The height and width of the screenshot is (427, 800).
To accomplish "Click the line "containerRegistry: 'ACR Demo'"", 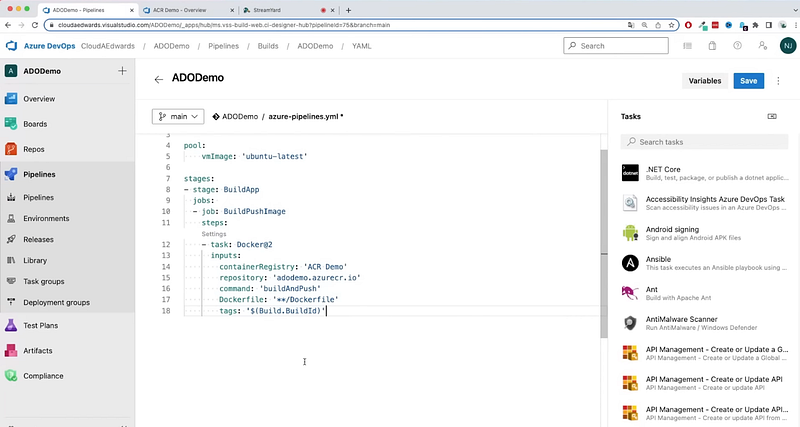I will [283, 267].
